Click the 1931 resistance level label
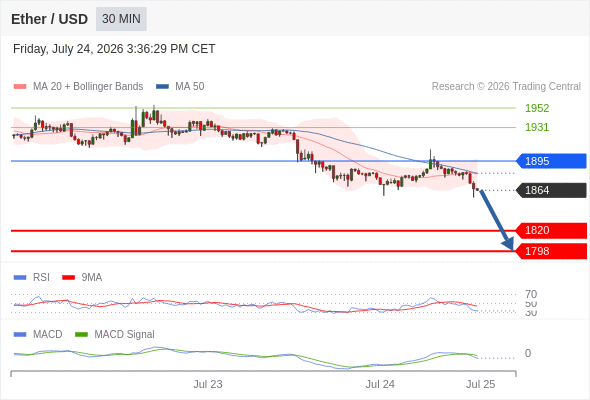Image resolution: width=590 pixels, height=400 pixels. (x=537, y=127)
